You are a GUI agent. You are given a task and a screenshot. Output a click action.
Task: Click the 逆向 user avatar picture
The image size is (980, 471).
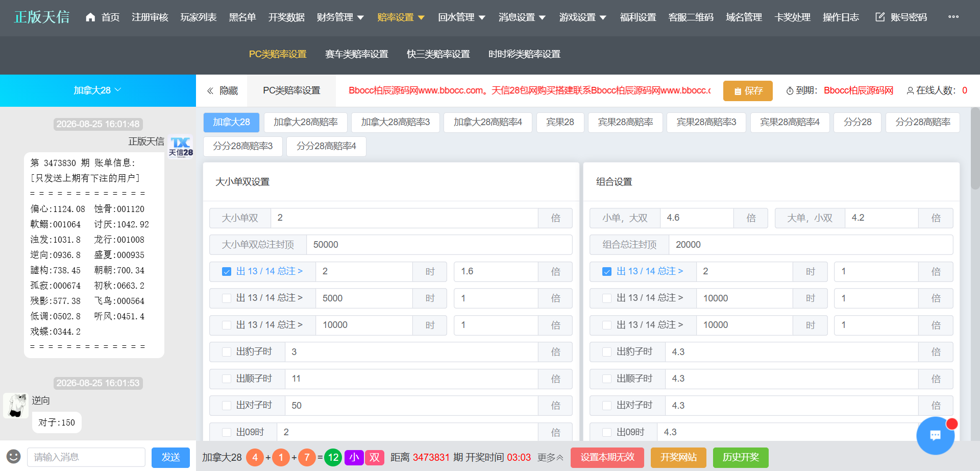16,406
